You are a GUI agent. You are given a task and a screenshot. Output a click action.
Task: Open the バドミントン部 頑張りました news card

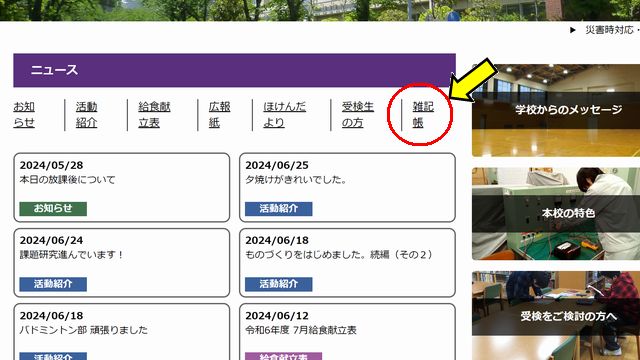click(122, 332)
